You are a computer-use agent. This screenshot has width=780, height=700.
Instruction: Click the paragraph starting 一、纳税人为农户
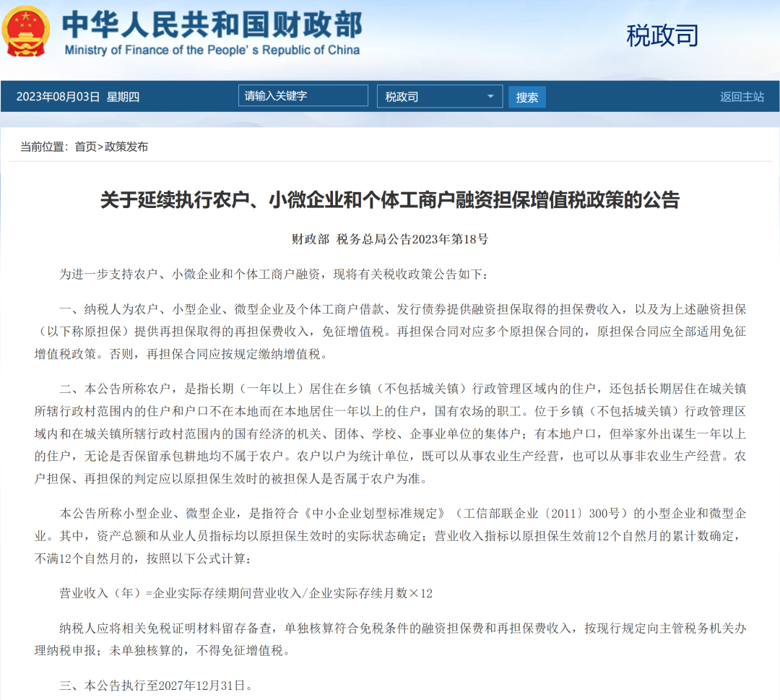click(390, 332)
